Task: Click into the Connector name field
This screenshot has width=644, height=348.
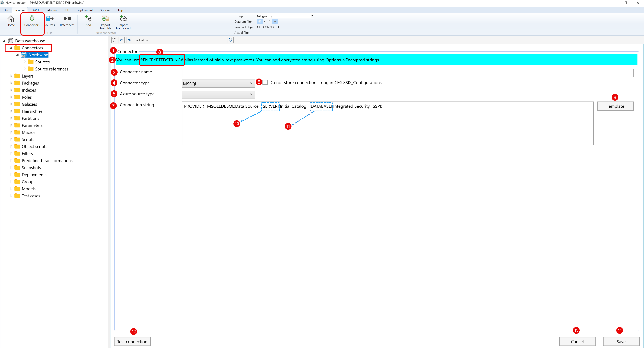Action: point(408,73)
